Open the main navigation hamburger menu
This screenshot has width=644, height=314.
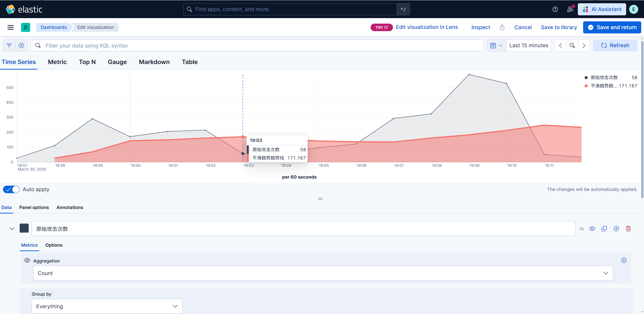(x=11, y=27)
